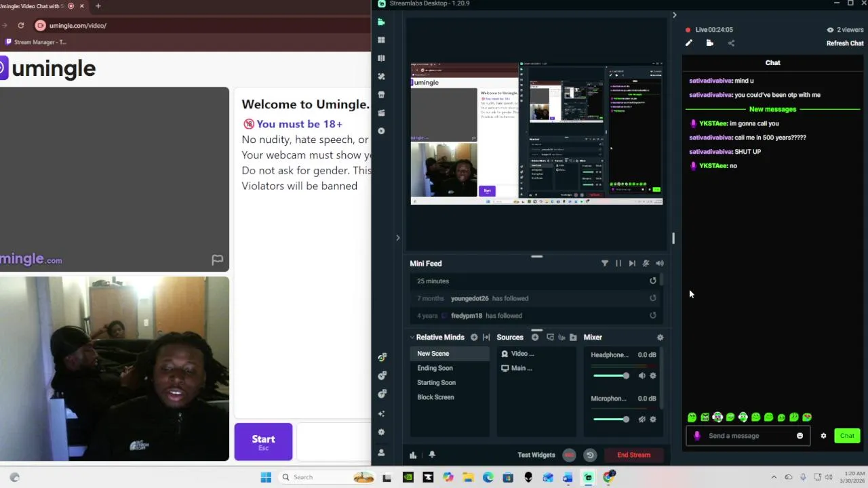868x488 pixels.
Task: Open the sparkle AI icon in lower sidebar
Action: click(381, 413)
